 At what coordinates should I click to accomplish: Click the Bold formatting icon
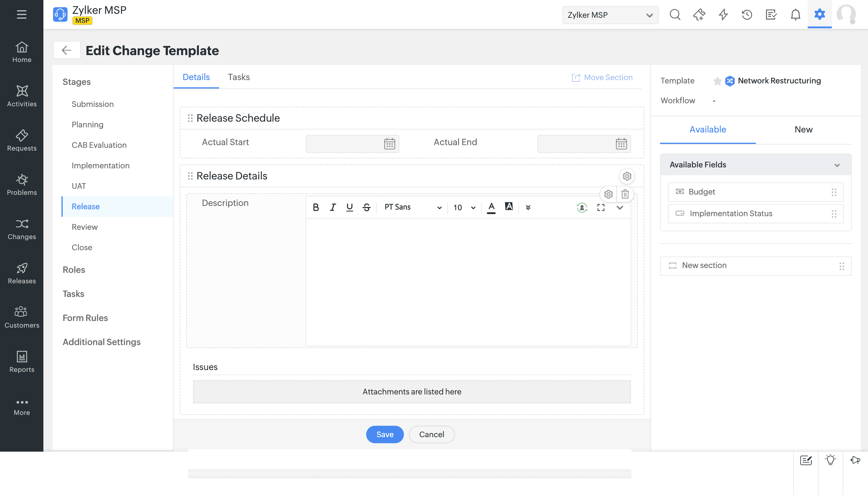click(x=316, y=207)
